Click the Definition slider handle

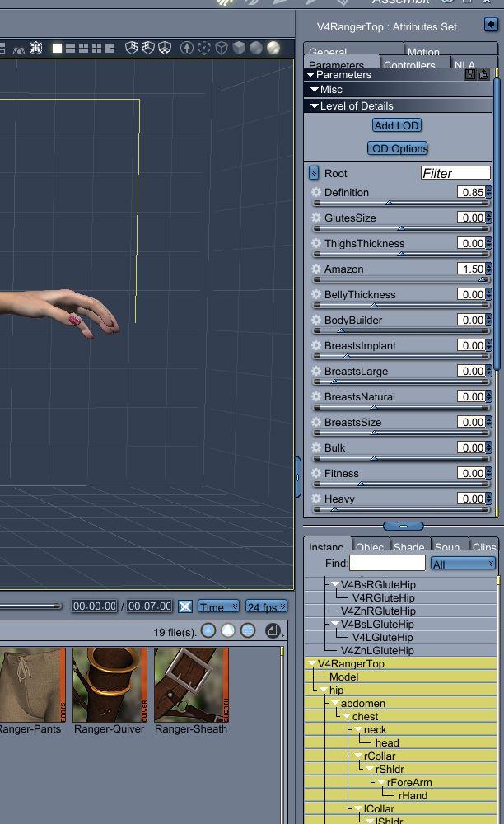click(389, 203)
